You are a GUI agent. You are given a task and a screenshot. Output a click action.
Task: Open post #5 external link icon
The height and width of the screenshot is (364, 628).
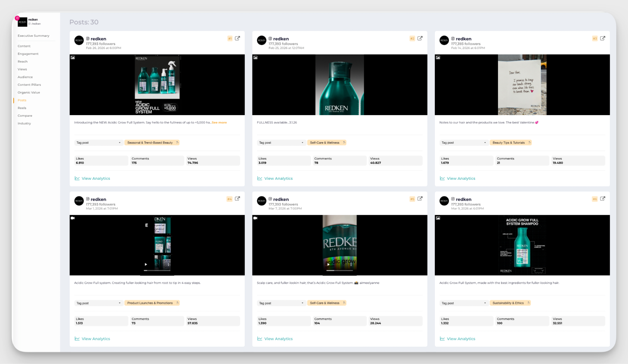click(x=420, y=199)
